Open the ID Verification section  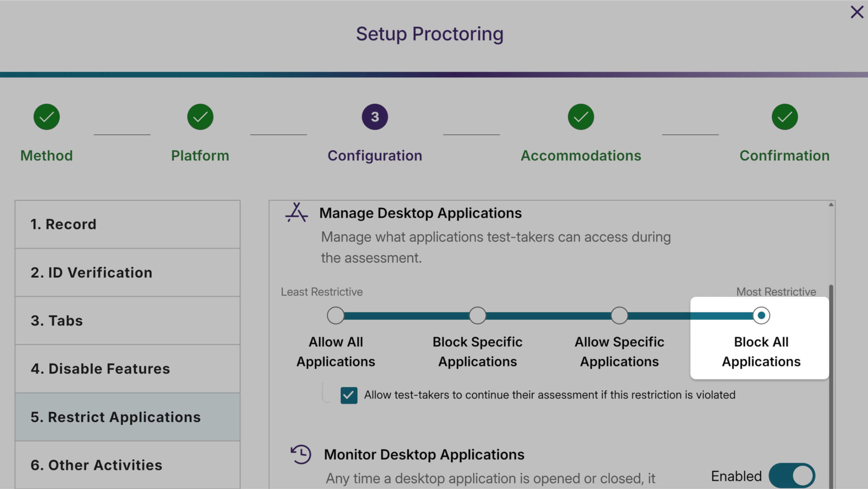(x=127, y=273)
